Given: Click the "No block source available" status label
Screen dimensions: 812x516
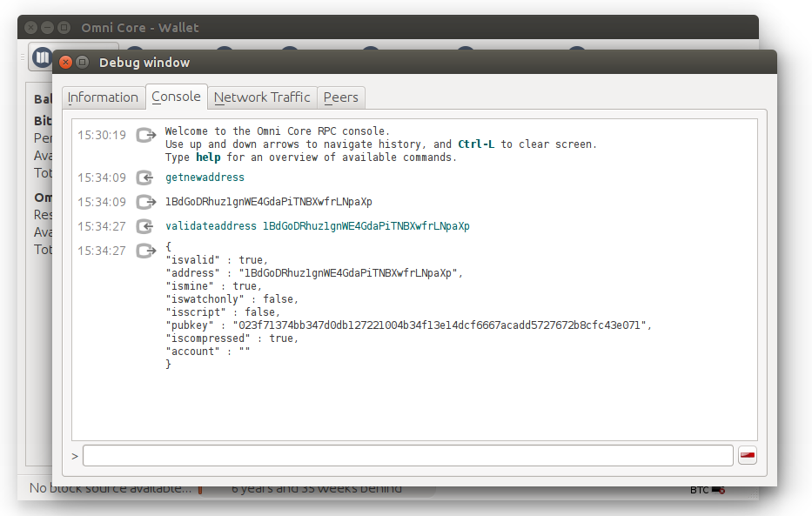Looking at the screenshot, I should click(x=110, y=489).
